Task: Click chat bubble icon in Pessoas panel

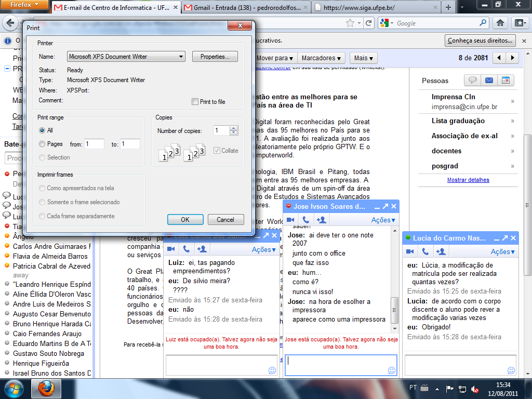Action: click(472, 81)
